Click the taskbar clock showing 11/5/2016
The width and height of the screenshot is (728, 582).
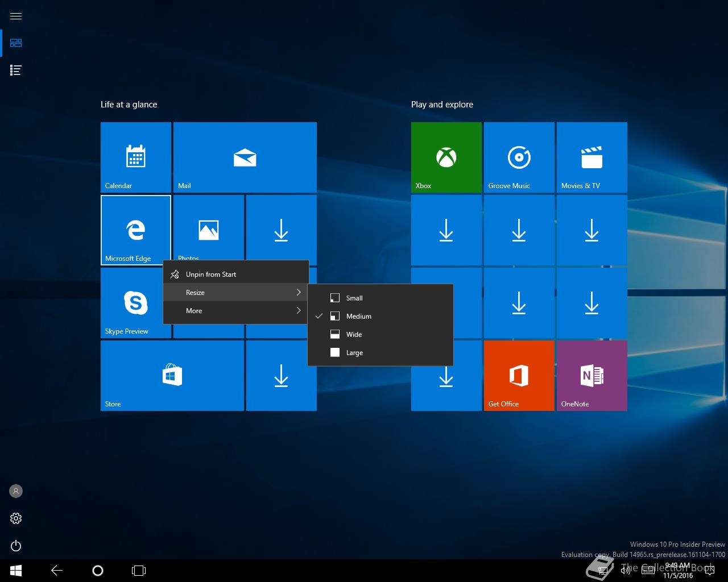pos(677,571)
